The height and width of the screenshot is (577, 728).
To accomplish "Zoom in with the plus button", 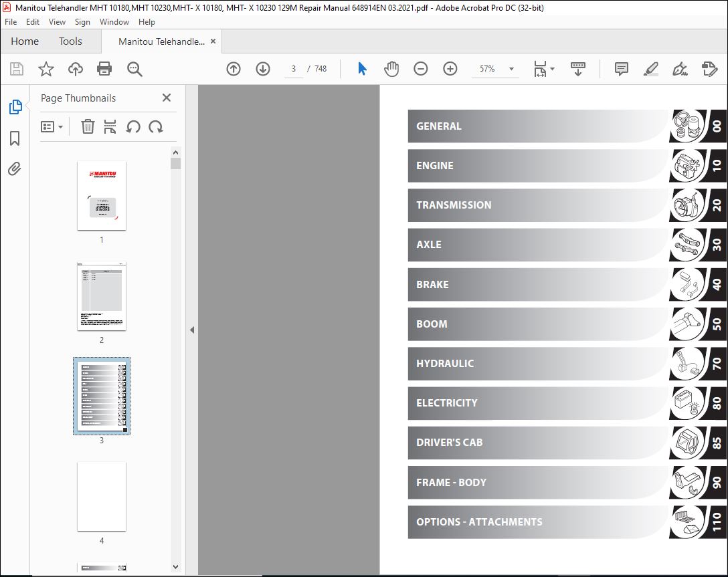I will click(450, 69).
